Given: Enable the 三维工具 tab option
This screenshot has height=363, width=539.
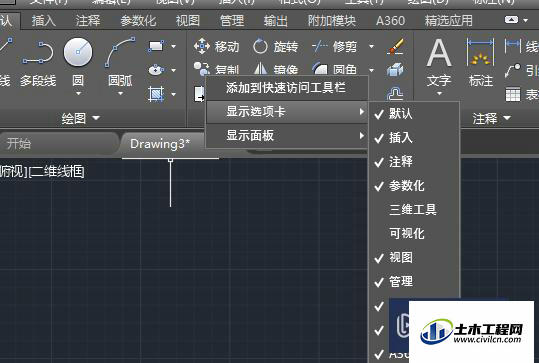Looking at the screenshot, I should (414, 210).
